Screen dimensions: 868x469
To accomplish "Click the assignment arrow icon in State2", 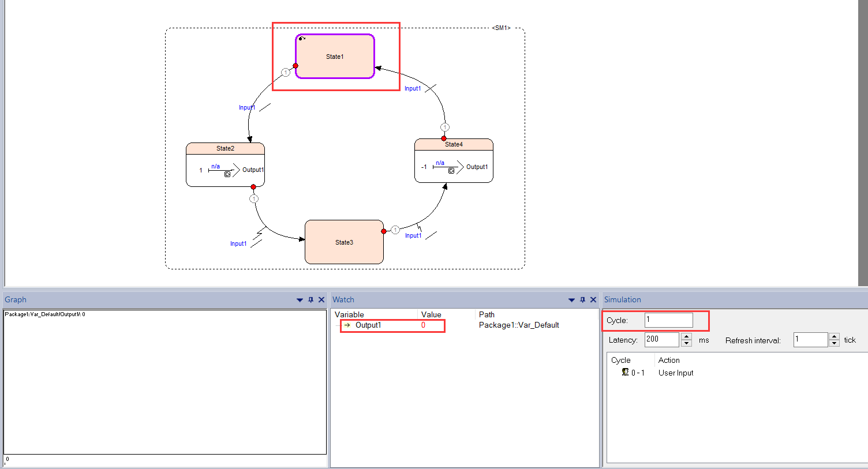I will pos(225,171).
